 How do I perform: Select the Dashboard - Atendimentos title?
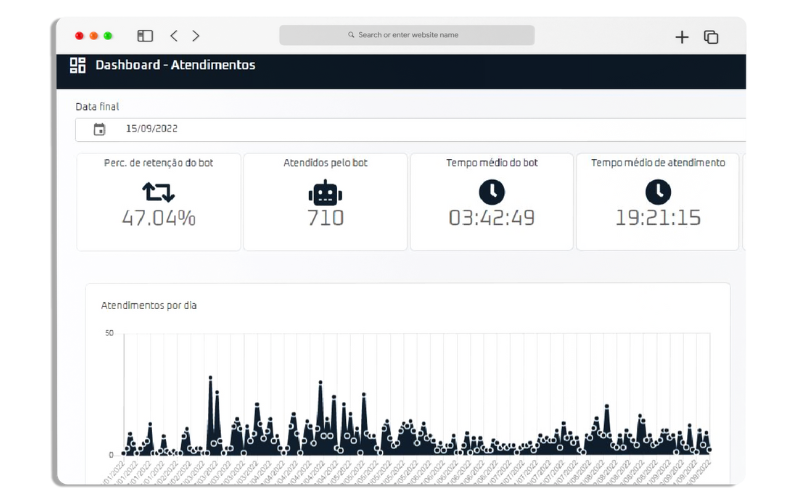click(x=175, y=65)
